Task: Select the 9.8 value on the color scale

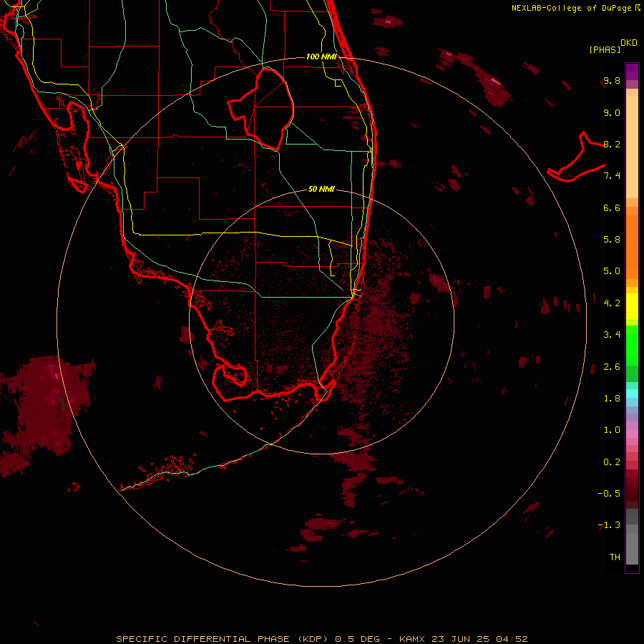Action: point(612,80)
